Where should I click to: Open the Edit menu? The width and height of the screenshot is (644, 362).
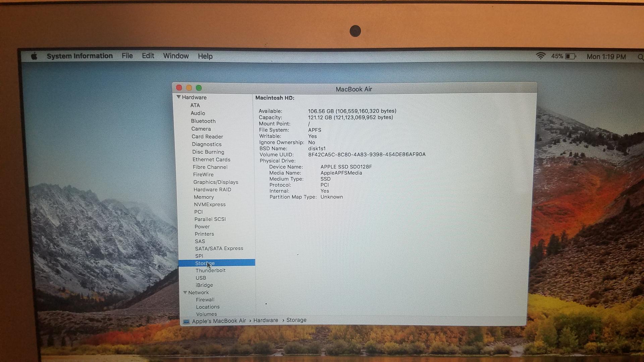pos(148,56)
